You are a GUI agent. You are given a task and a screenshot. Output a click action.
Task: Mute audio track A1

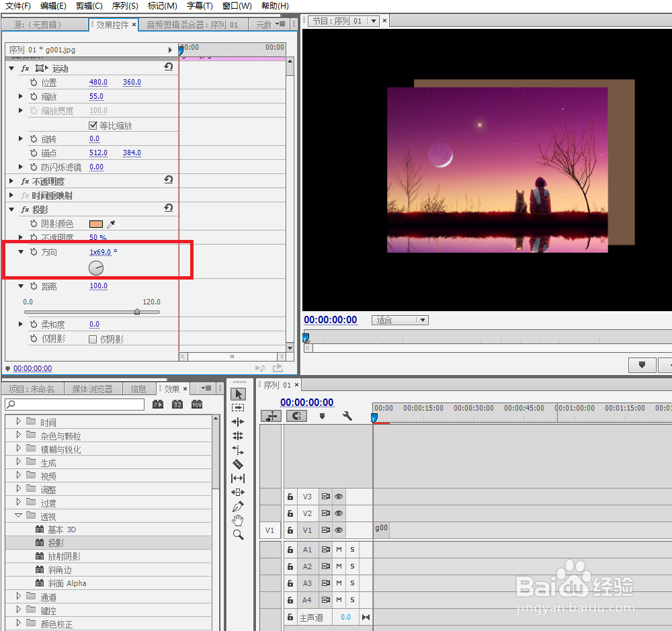click(339, 550)
